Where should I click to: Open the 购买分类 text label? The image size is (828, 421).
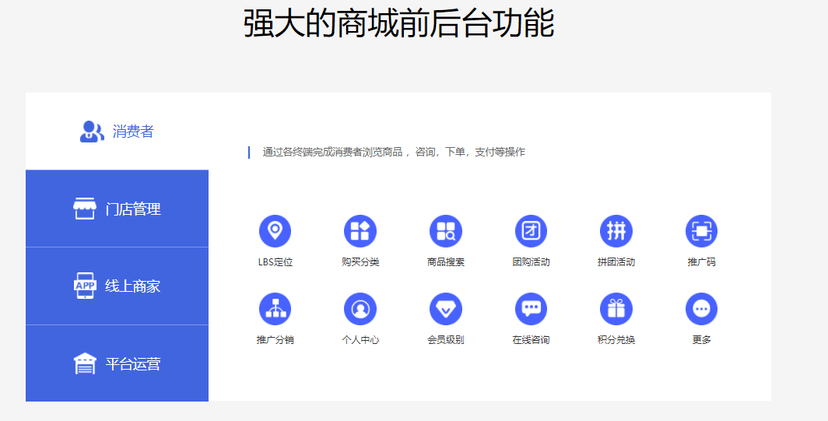[360, 262]
